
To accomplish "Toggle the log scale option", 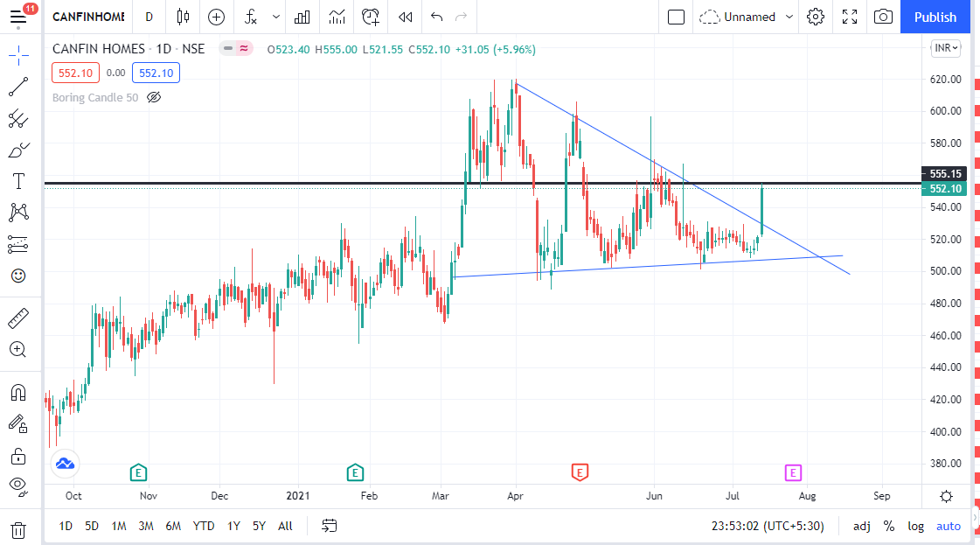I will pyautogui.click(x=916, y=526).
